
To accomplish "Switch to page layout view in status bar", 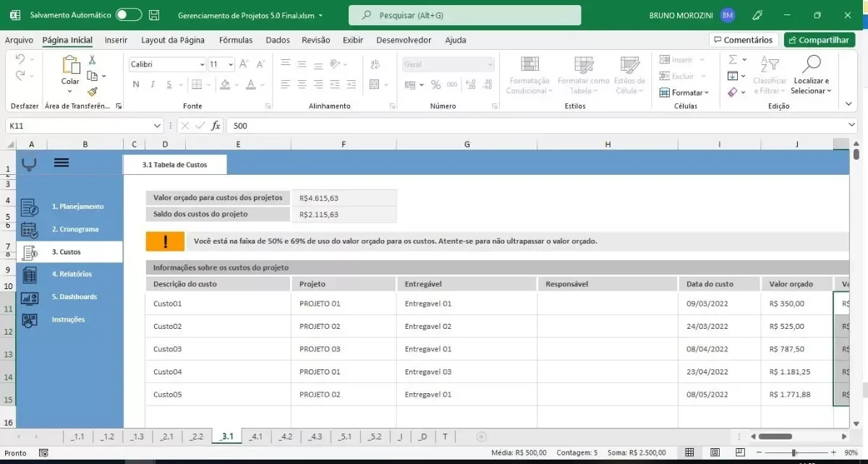I will [715, 453].
